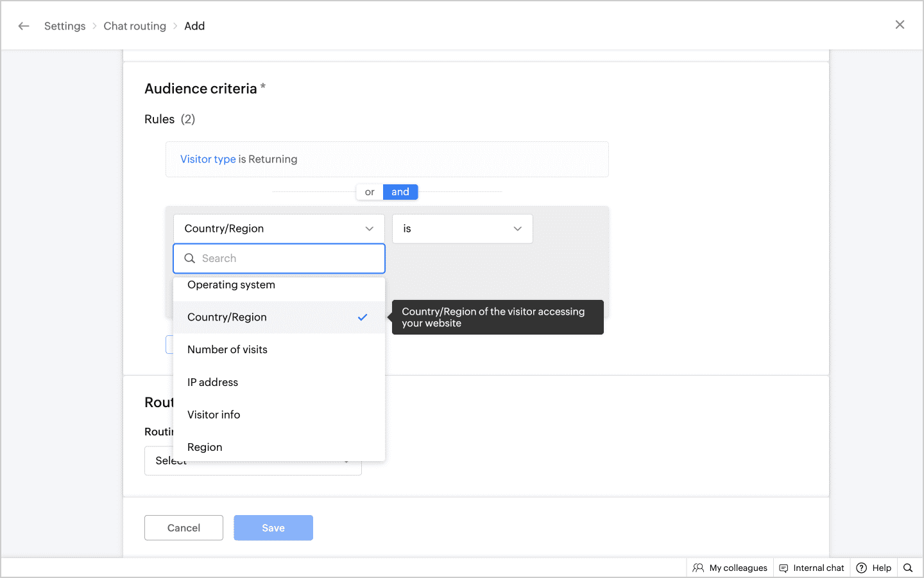
Task: Click the search icon in bottom bar
Action: click(908, 568)
